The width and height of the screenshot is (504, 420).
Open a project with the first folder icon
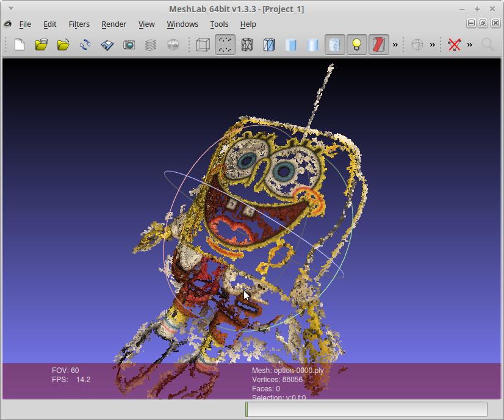click(41, 45)
